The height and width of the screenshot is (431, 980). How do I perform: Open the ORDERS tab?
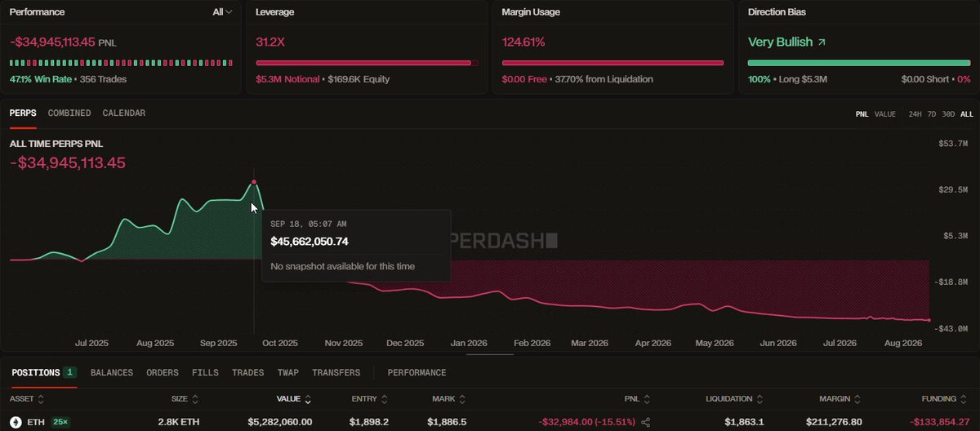163,372
